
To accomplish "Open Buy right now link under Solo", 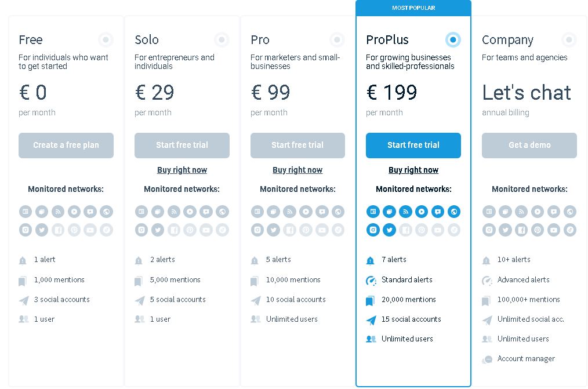I will (x=182, y=170).
